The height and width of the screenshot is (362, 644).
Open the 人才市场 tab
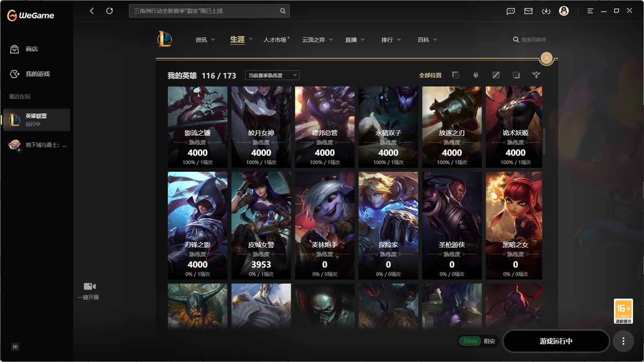click(275, 40)
